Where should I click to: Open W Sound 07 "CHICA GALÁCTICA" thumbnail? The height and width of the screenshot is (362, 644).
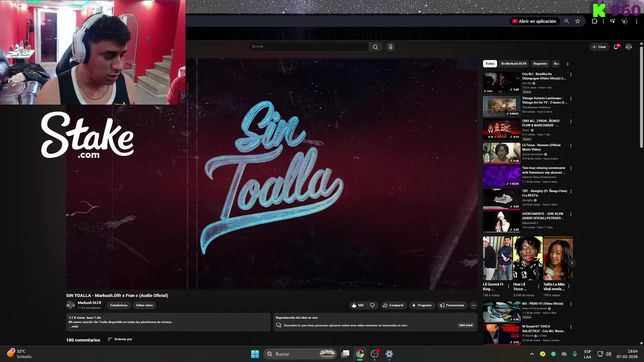point(502,334)
